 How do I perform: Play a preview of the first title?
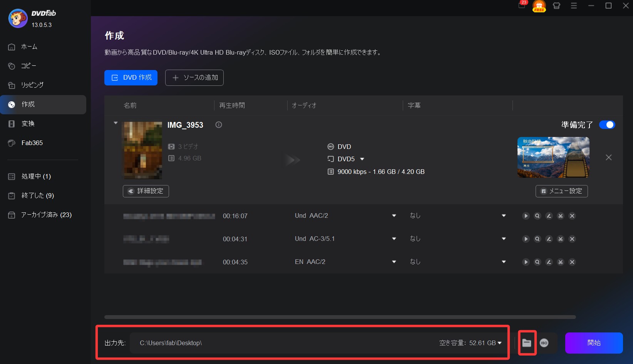click(x=526, y=216)
